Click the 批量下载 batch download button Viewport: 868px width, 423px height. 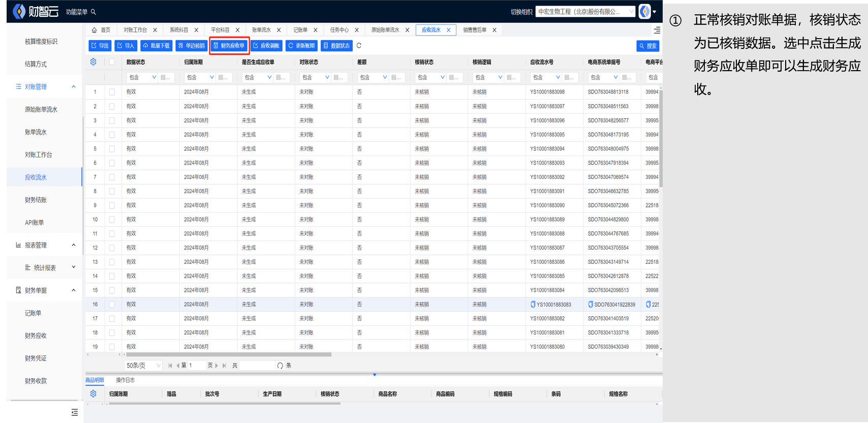[x=156, y=46]
